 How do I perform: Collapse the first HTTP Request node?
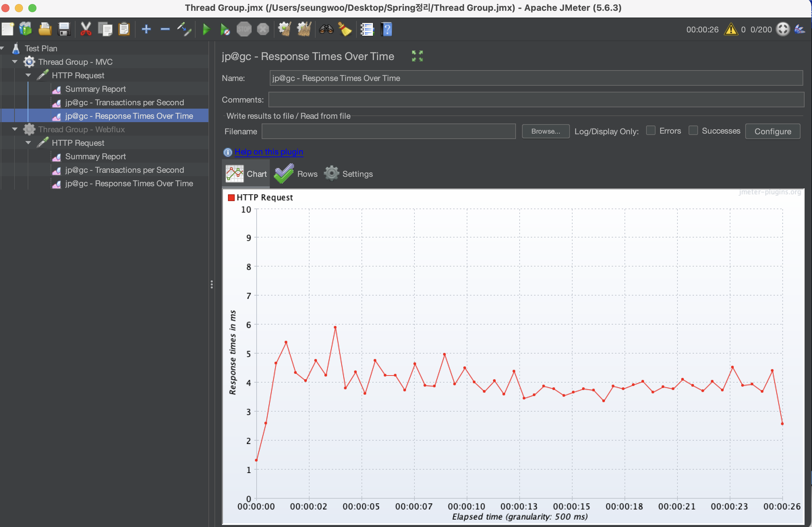tap(28, 76)
